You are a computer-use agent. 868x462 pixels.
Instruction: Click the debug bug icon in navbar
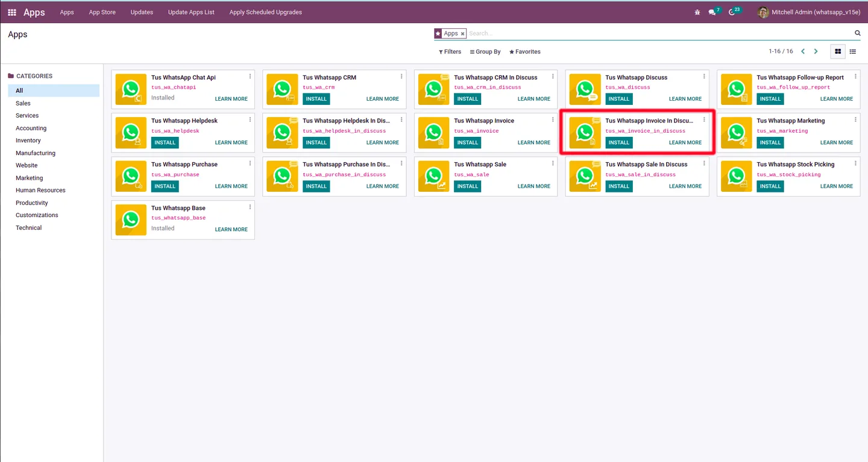tap(697, 12)
